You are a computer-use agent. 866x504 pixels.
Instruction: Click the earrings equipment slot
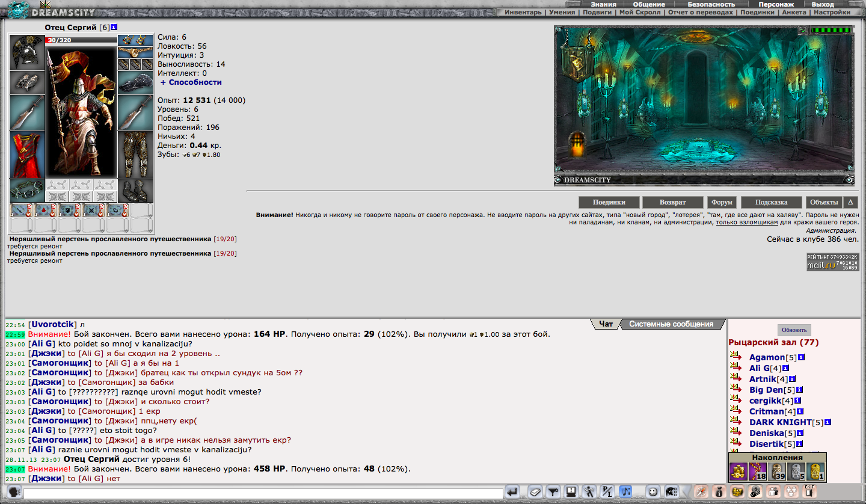pyautogui.click(x=135, y=40)
